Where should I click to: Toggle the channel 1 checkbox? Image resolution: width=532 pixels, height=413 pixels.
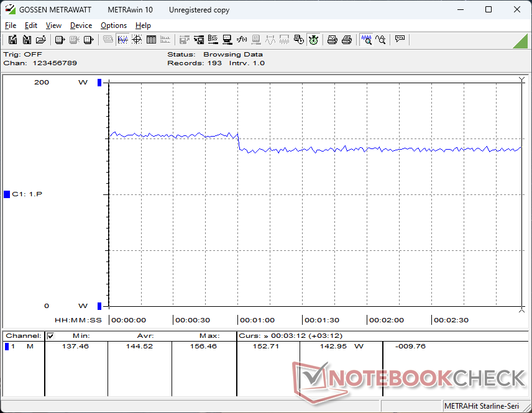pos(50,336)
